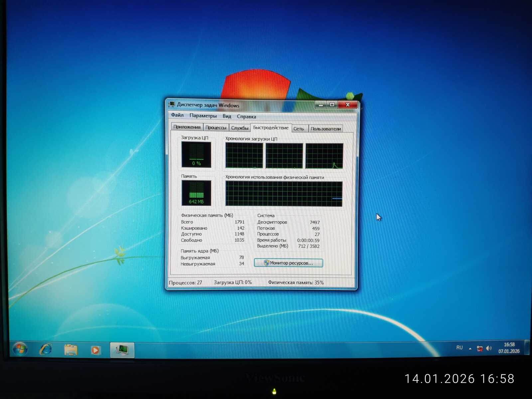Open the Файл menu
This screenshot has width=532, height=399.
point(177,115)
